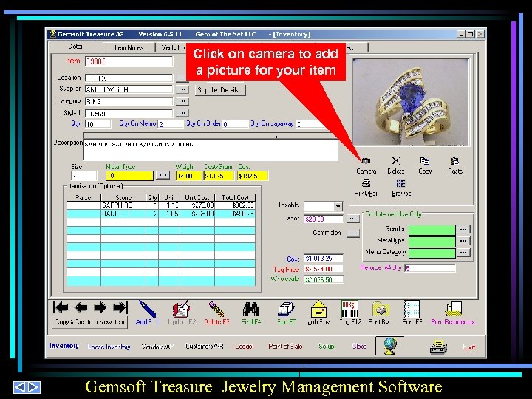Open the Taxable dropdown
The height and width of the screenshot is (399, 532).
point(338,207)
